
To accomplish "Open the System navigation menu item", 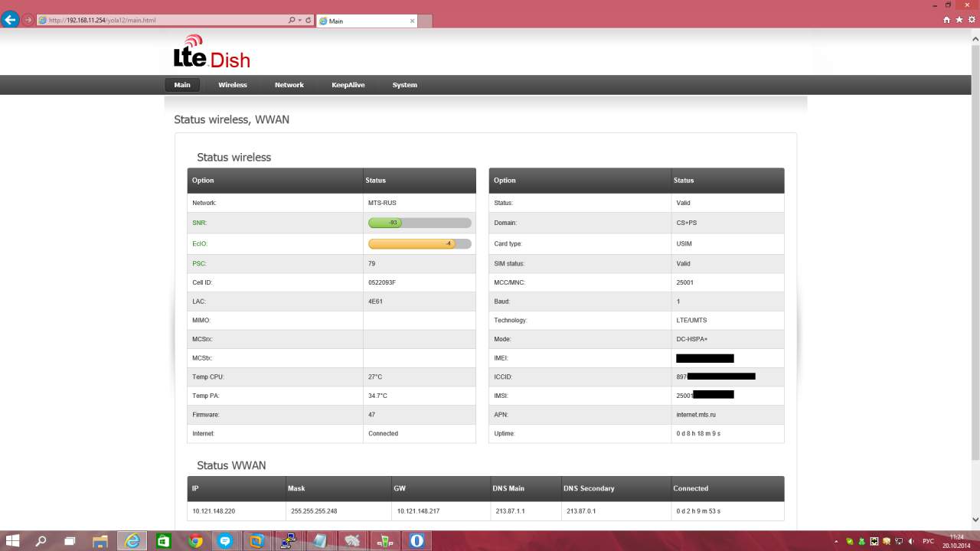I will pos(405,85).
